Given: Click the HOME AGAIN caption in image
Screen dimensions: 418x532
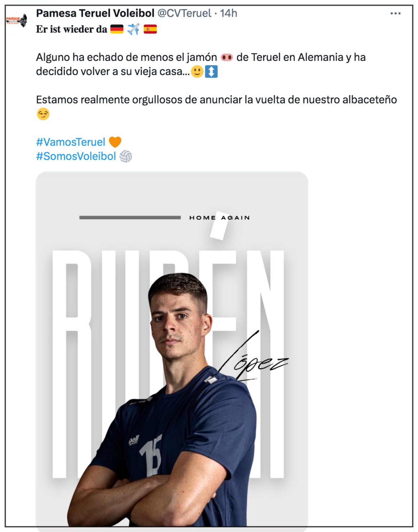Looking at the screenshot, I should [x=219, y=218].
